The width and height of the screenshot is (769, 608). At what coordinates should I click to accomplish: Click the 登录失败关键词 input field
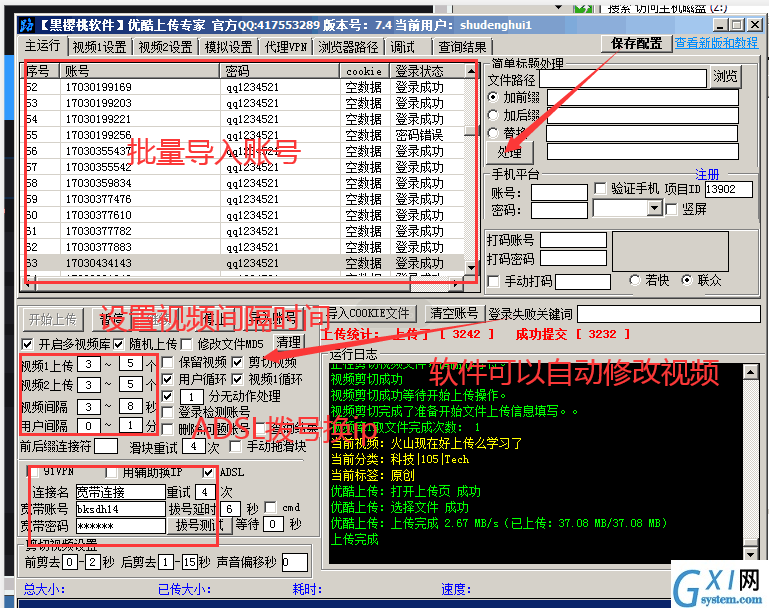point(668,314)
